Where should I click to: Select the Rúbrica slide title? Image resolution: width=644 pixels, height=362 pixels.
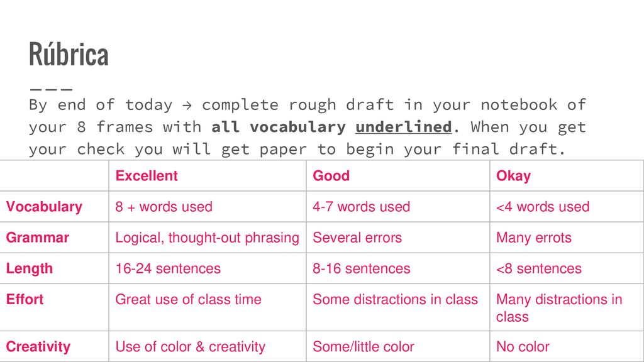69,54
